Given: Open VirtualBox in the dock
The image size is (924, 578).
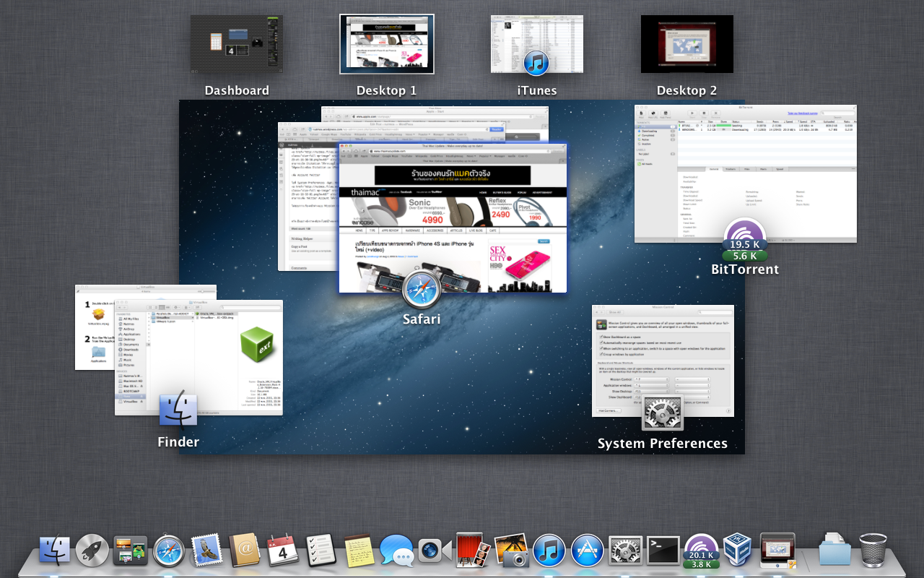Looking at the screenshot, I should [x=738, y=551].
